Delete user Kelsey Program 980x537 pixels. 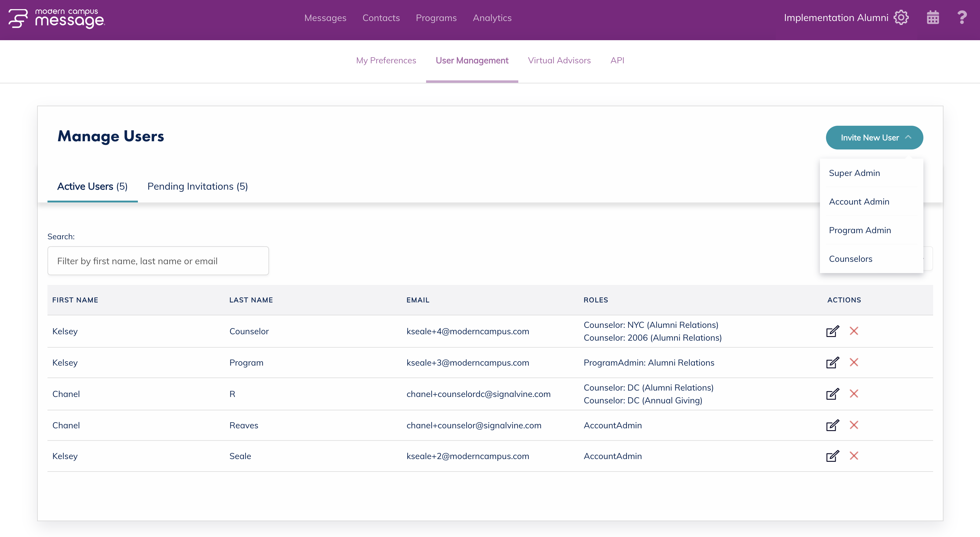pyautogui.click(x=854, y=362)
